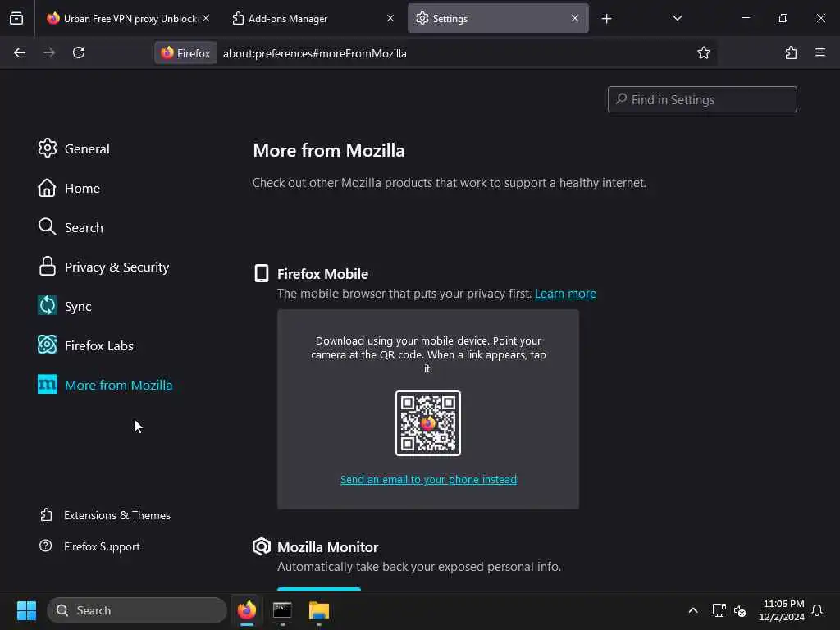Screen dimensions: 840x630
Task: Open the hamburger application menu
Action: (820, 53)
